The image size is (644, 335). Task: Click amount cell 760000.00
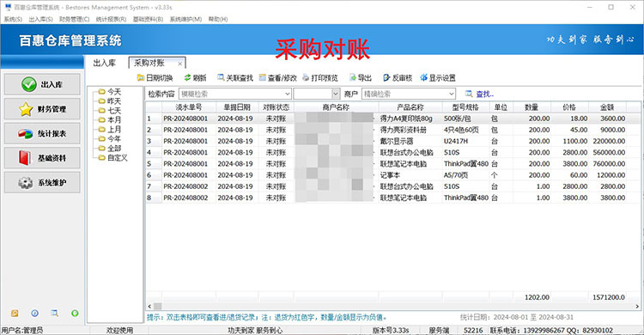[607, 163]
